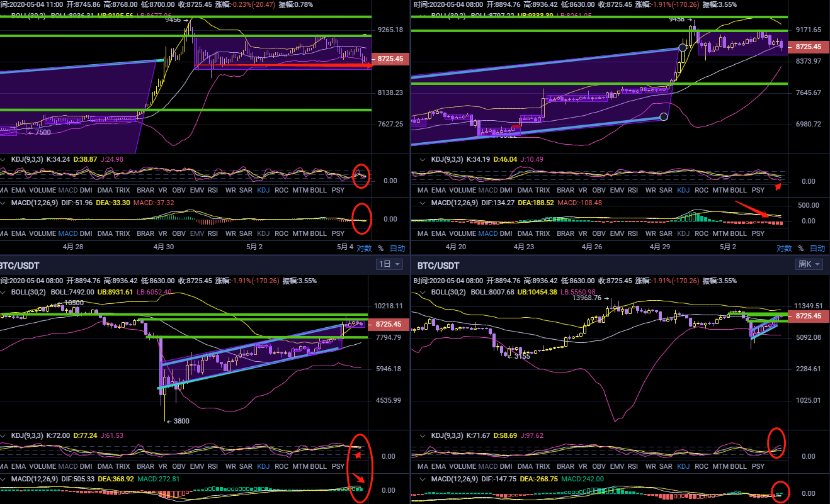This screenshot has width=830, height=504.
Task: Click the BOLL chevron in the 1日 daily chart
Action: 4,292
